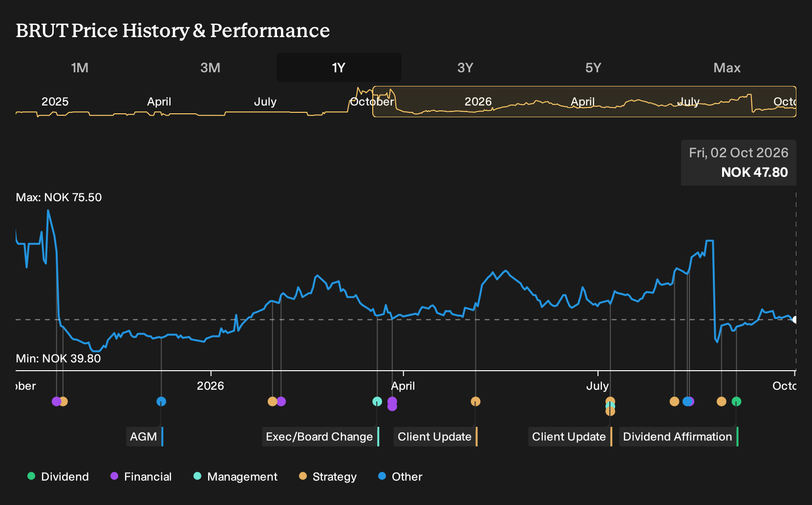This screenshot has height=505, width=812.
Task: Select orange marker just left of green marker
Action: pyautogui.click(x=721, y=401)
